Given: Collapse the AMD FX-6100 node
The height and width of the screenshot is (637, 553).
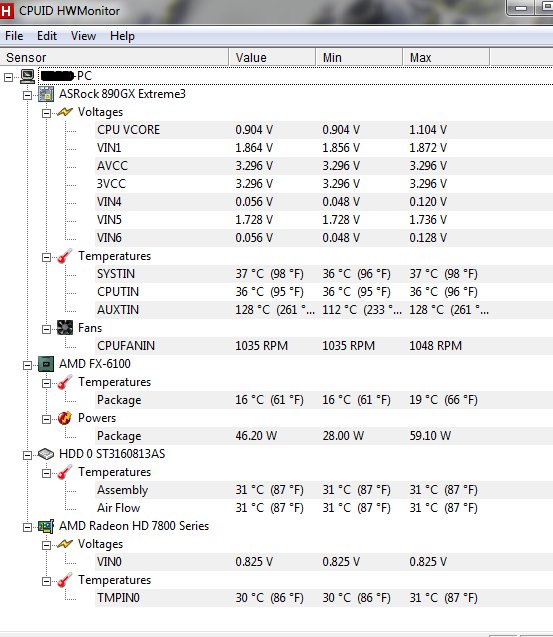Looking at the screenshot, I should 27,365.
